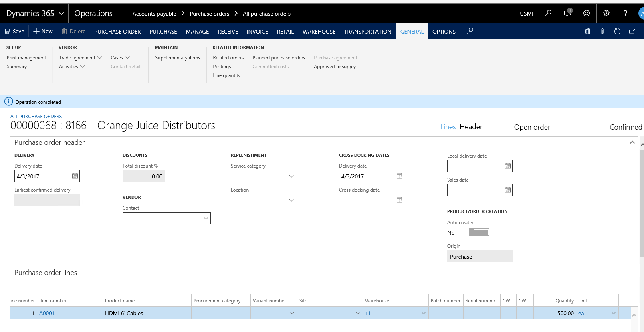Open the messages notification icon
Image resolution: width=644 pixels, height=332 pixels.
tap(567, 13)
